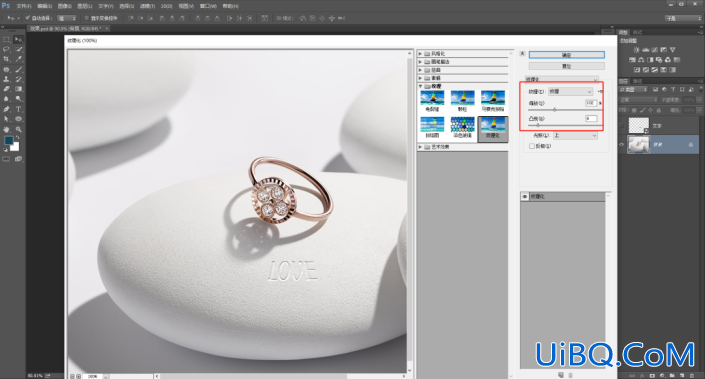Select the Eyedropper tool

pos(18,59)
